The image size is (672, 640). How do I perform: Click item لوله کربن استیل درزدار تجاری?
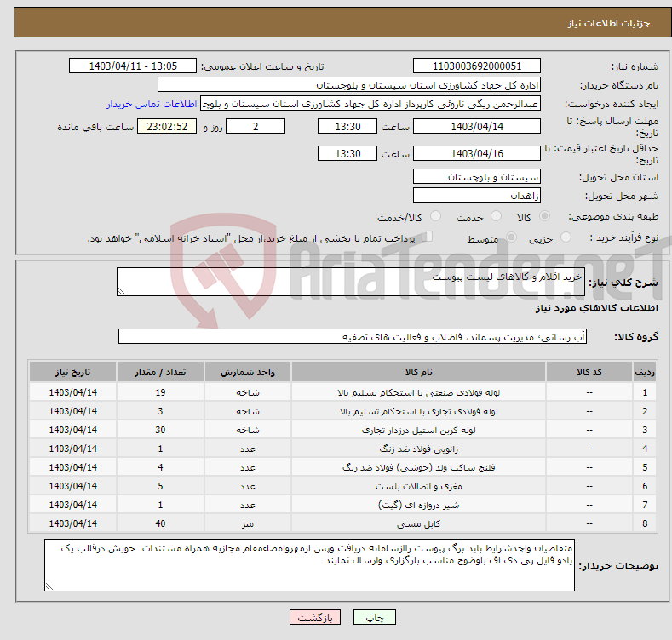419,430
